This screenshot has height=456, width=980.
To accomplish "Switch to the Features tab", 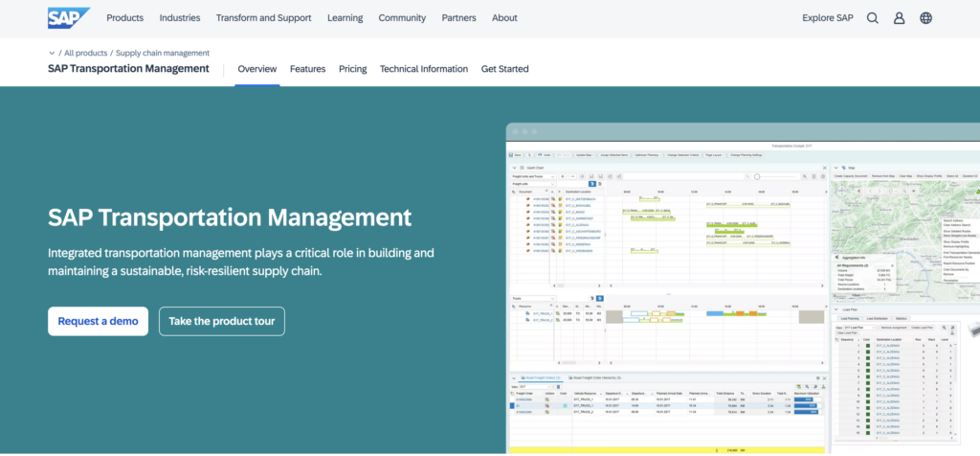I will point(307,69).
